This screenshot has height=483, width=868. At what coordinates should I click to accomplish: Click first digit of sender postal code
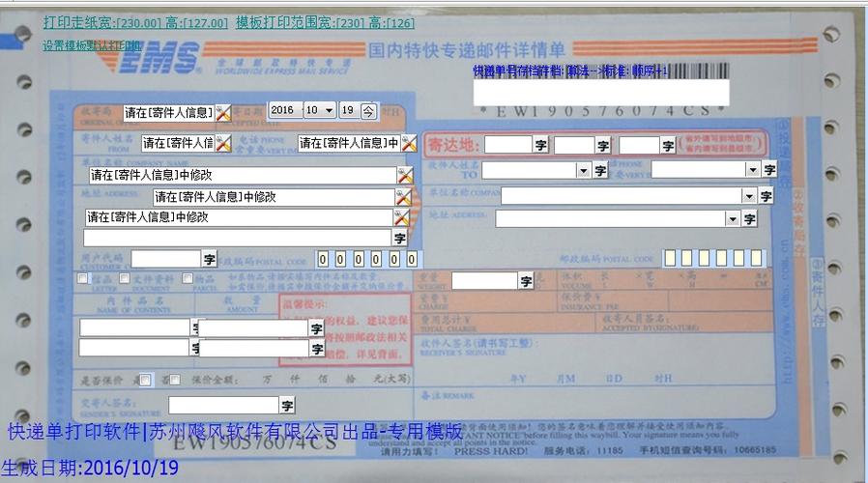point(323,259)
